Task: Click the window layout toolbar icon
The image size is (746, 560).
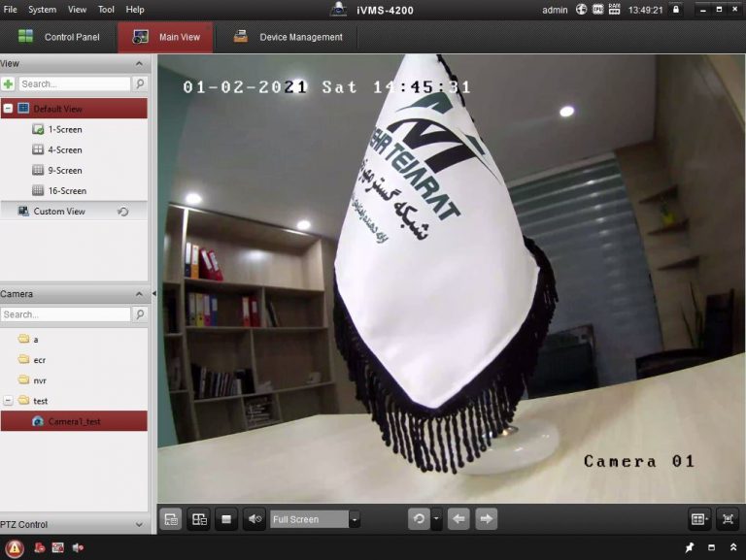Action: point(199,519)
